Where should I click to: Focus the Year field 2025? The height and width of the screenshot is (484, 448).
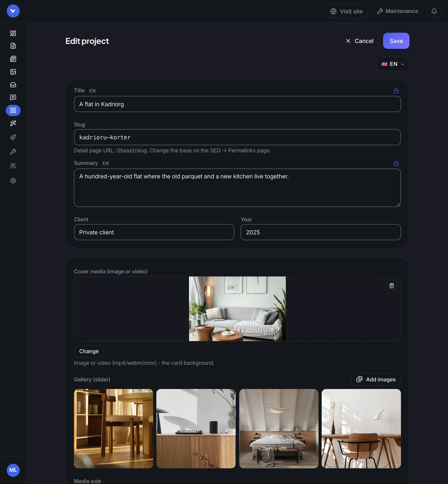321,232
